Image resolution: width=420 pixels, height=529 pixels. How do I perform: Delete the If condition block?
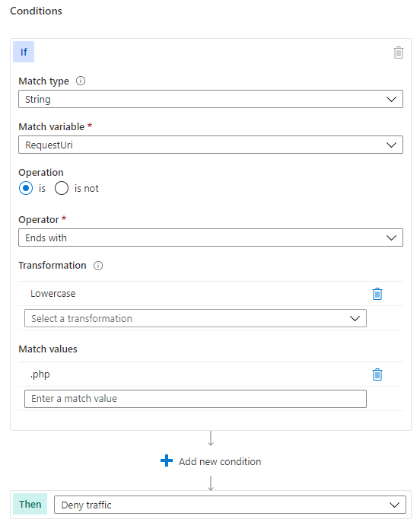(x=399, y=53)
